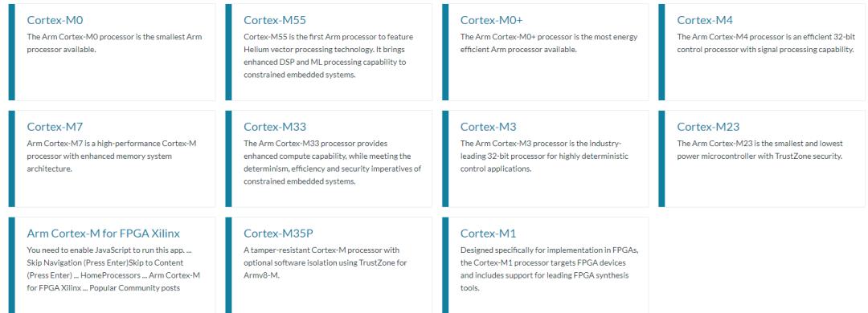868x313 pixels.
Task: Click the highly deterministic control applications text
Action: 545,156
